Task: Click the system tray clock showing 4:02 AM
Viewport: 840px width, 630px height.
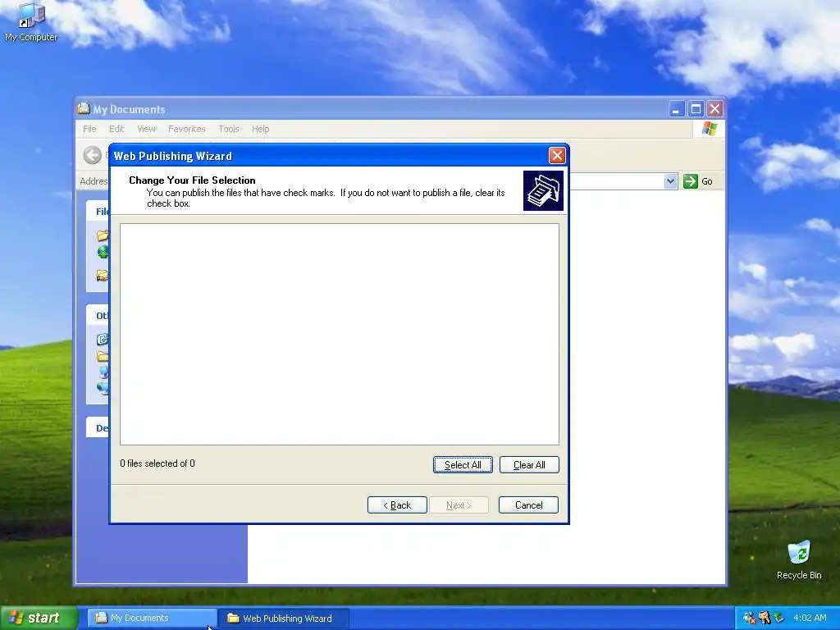Action: pyautogui.click(x=810, y=618)
